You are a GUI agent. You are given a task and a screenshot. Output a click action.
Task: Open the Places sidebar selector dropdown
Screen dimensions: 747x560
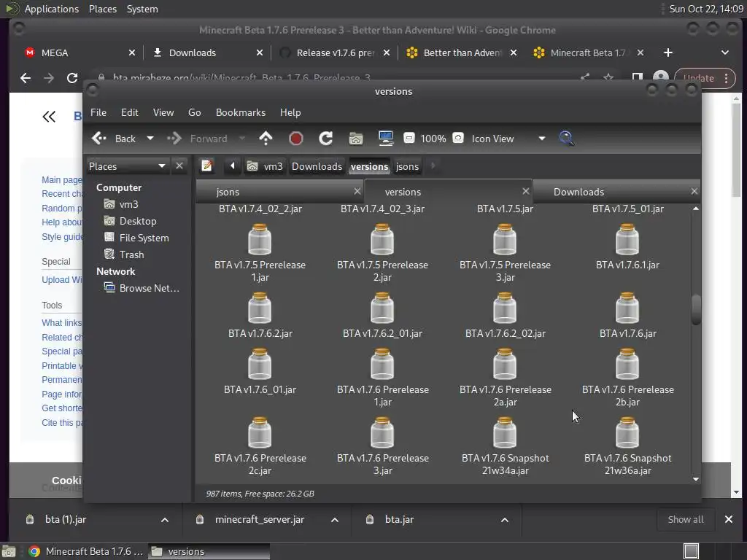pyautogui.click(x=127, y=166)
